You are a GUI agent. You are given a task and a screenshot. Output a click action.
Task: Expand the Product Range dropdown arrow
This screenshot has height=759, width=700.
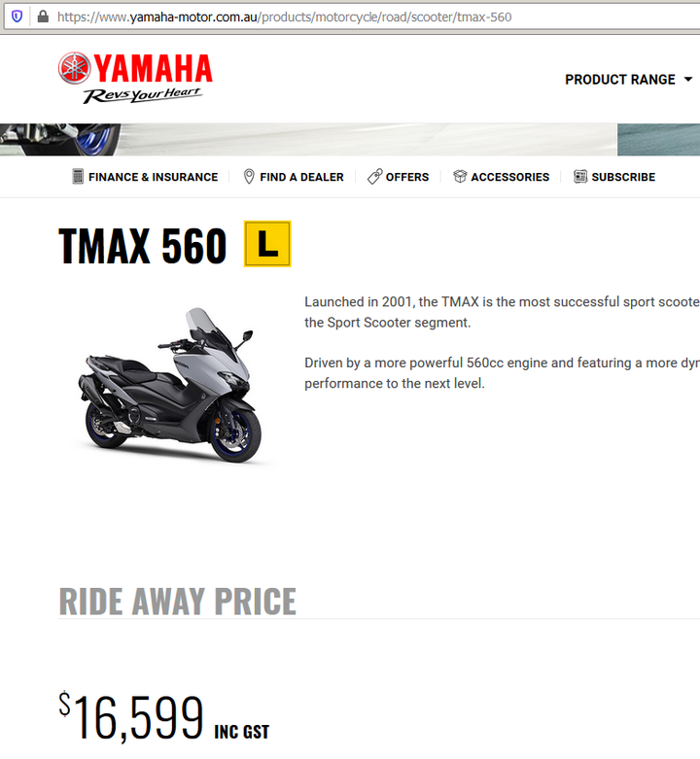pos(688,79)
